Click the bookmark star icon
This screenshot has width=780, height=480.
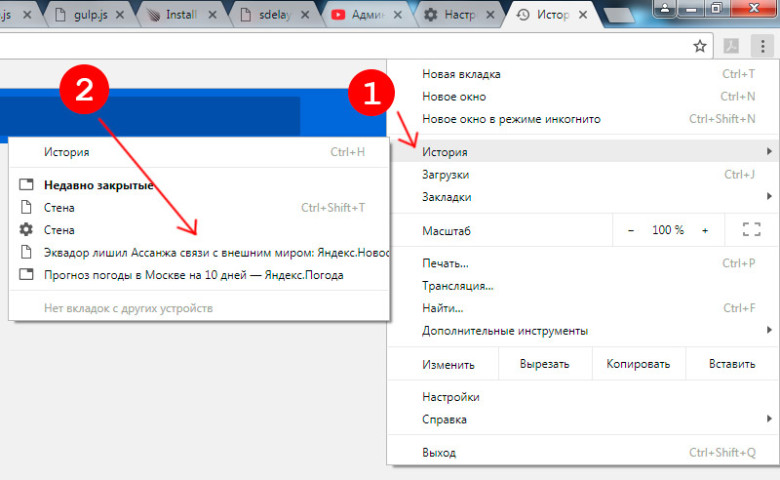tap(700, 46)
